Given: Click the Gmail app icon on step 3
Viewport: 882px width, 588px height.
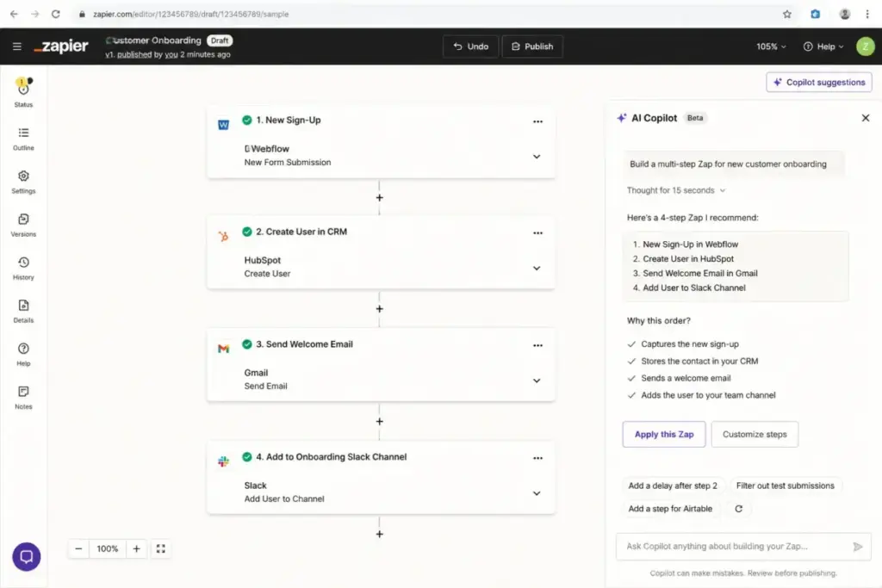Looking at the screenshot, I should [x=223, y=349].
